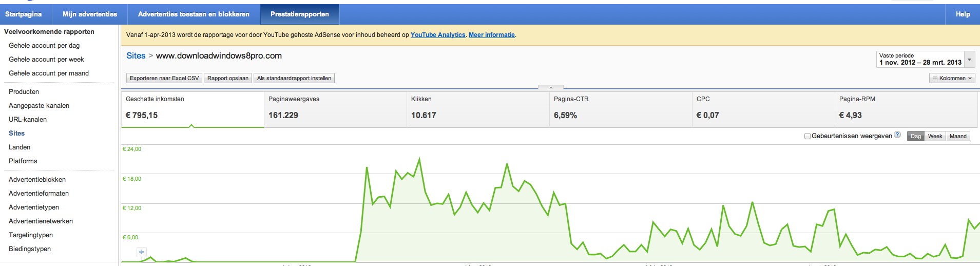Click the plus marker on the chart

tap(142, 252)
